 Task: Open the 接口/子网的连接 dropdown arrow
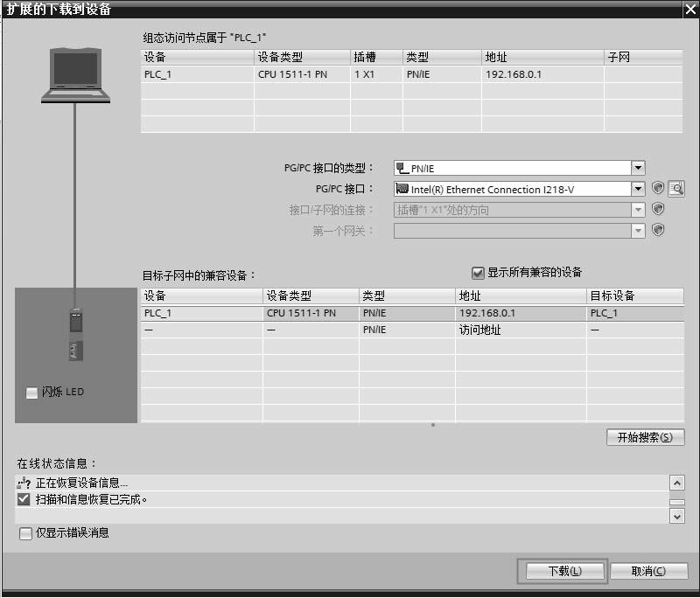point(638,210)
